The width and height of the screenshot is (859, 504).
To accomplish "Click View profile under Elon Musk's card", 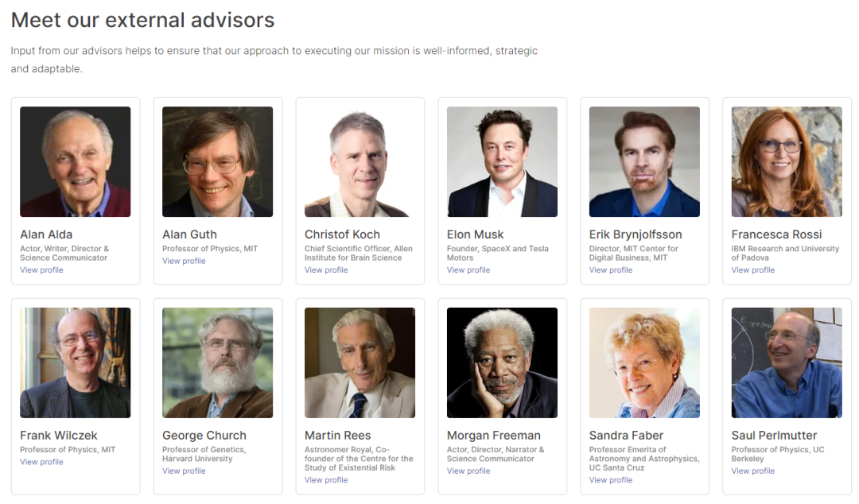I will point(468,270).
